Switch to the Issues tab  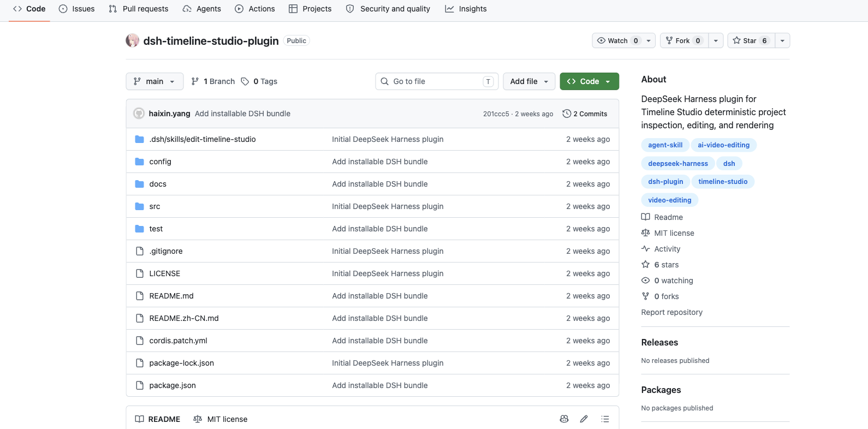pyautogui.click(x=77, y=9)
